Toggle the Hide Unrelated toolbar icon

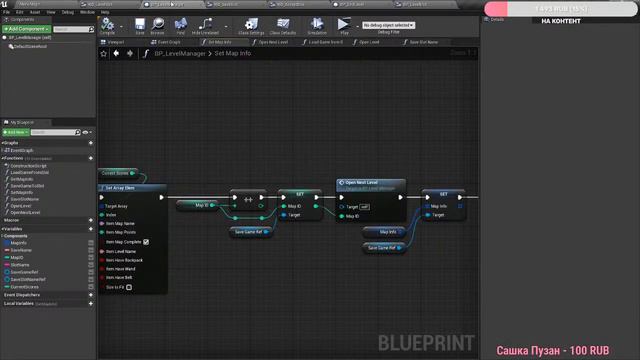click(205, 25)
